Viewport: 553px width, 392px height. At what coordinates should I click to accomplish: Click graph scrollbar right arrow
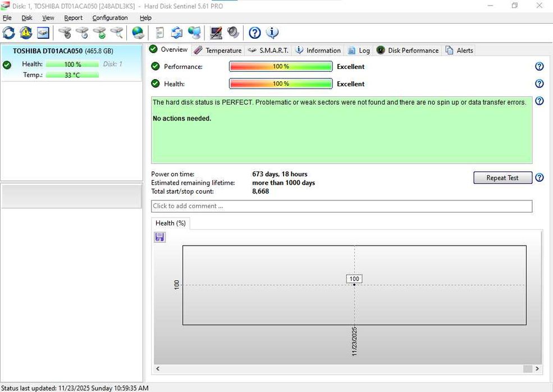[537, 369]
